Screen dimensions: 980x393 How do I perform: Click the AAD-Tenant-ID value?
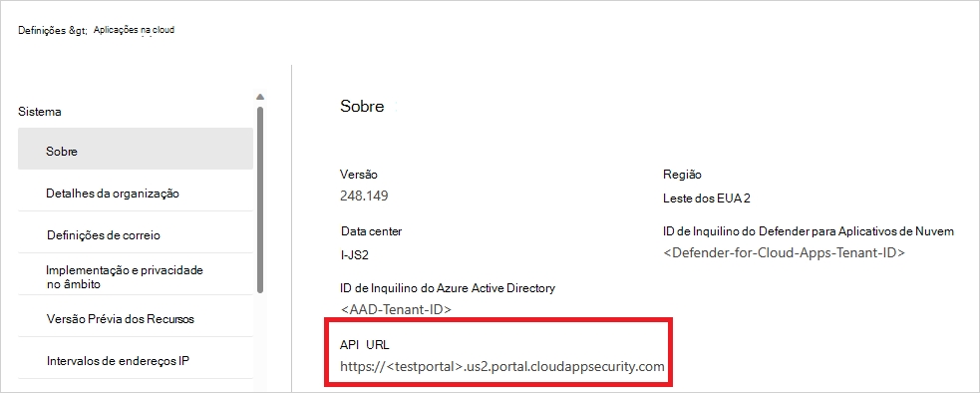coord(396,310)
